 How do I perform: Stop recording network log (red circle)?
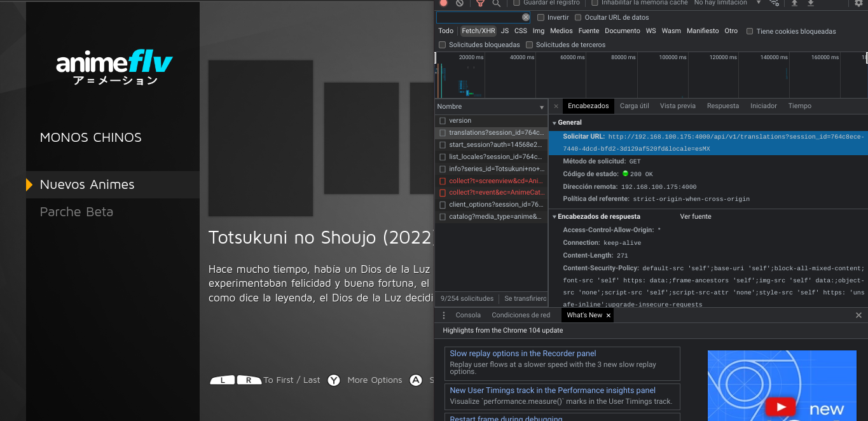coord(444,3)
